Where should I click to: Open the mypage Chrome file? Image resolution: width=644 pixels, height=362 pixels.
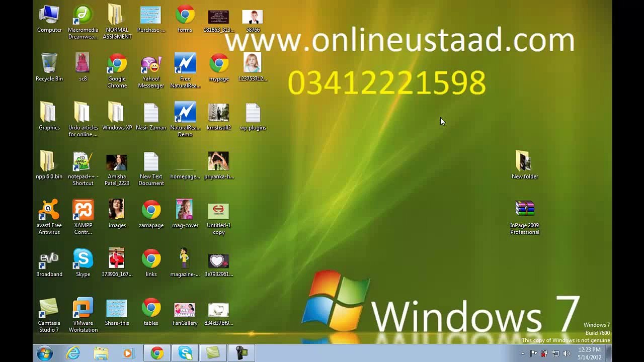tap(219, 67)
